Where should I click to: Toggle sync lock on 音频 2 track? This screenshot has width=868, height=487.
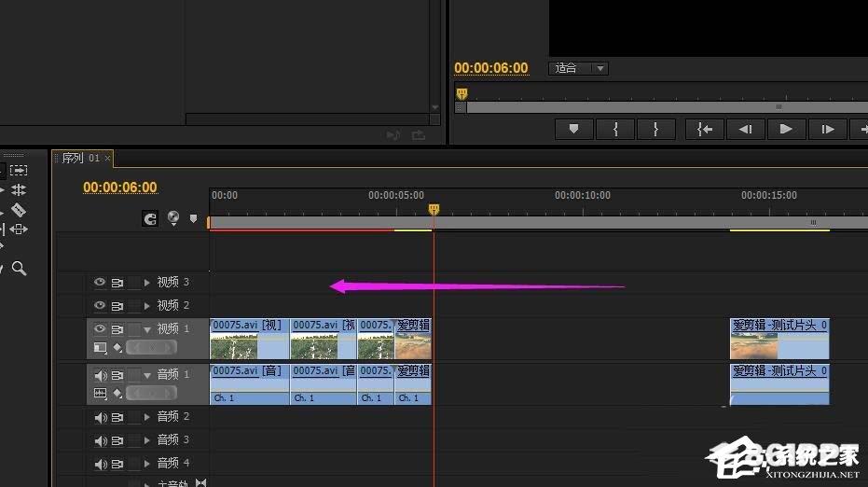pyautogui.click(x=117, y=417)
